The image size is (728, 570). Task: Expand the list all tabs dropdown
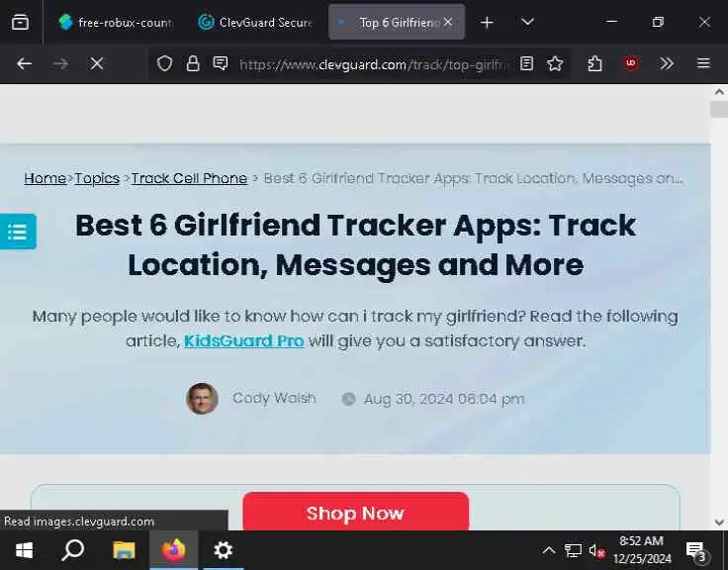[x=527, y=22]
